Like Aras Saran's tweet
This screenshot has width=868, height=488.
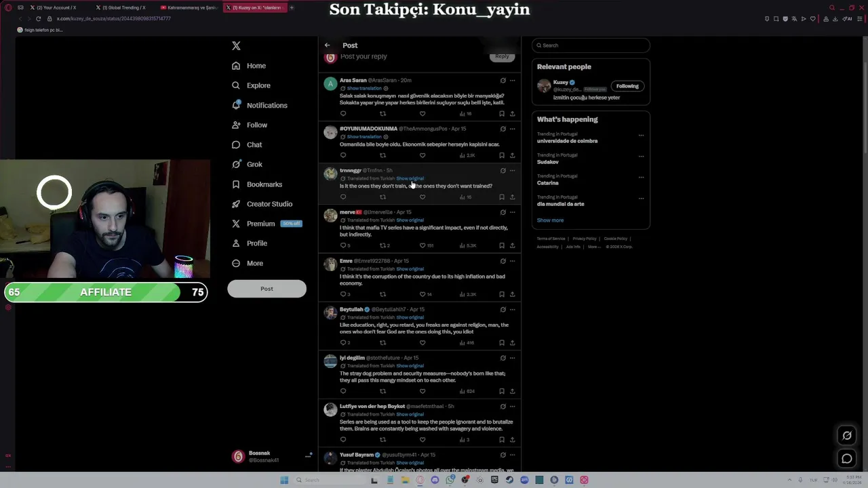click(422, 114)
